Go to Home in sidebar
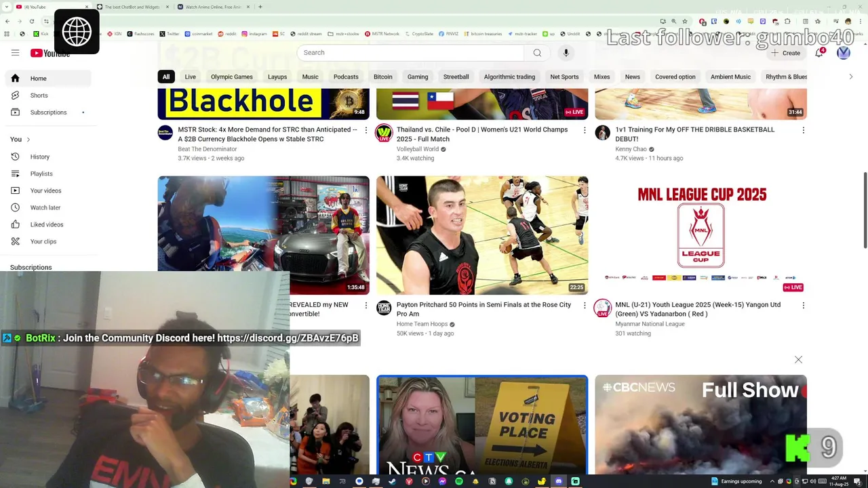868x488 pixels. pyautogui.click(x=47, y=79)
